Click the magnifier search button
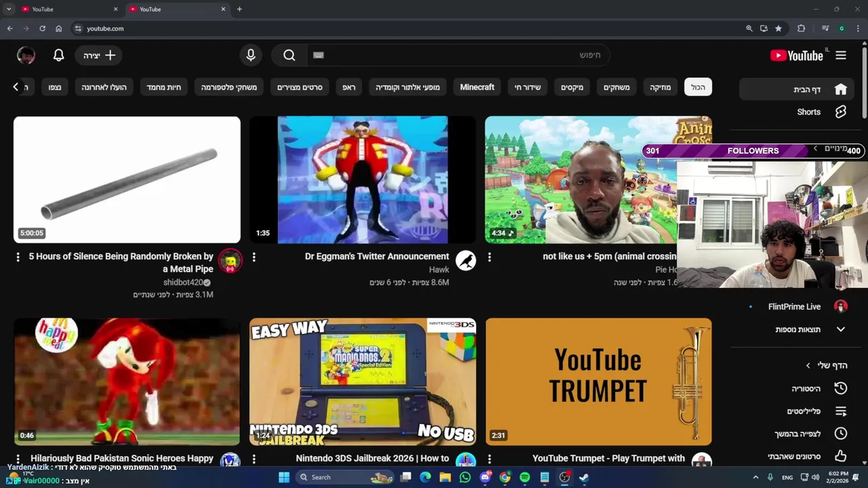The height and width of the screenshot is (488, 868). (x=290, y=56)
